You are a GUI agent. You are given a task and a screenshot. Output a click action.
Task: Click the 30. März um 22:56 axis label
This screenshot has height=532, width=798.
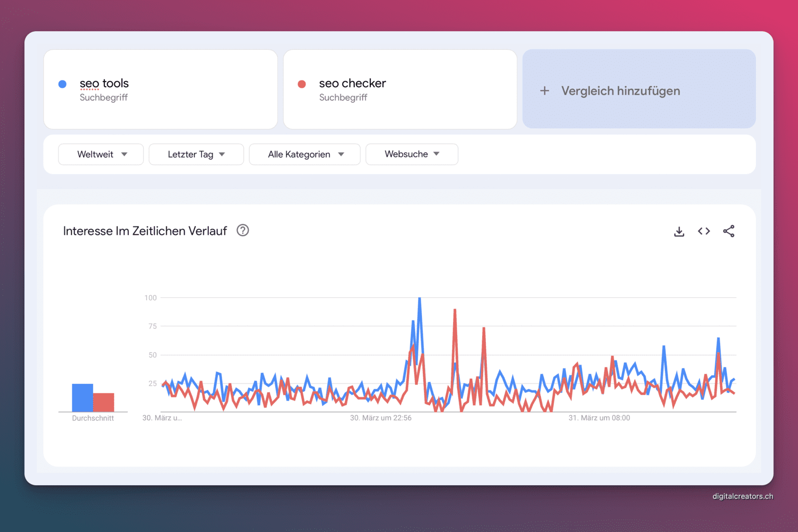(x=380, y=418)
